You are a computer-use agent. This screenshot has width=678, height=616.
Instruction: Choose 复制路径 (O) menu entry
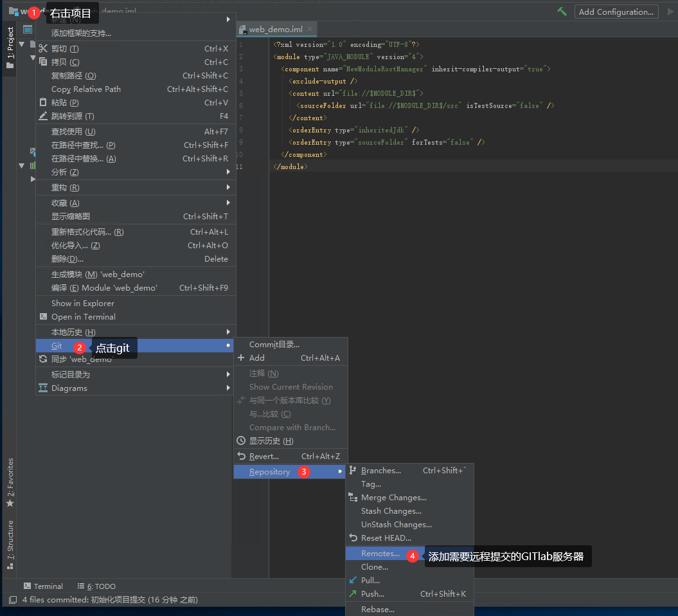pyautogui.click(x=136, y=76)
